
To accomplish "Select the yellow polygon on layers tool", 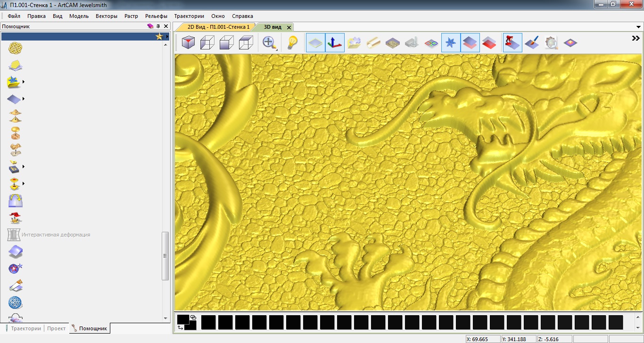I will coord(16,65).
